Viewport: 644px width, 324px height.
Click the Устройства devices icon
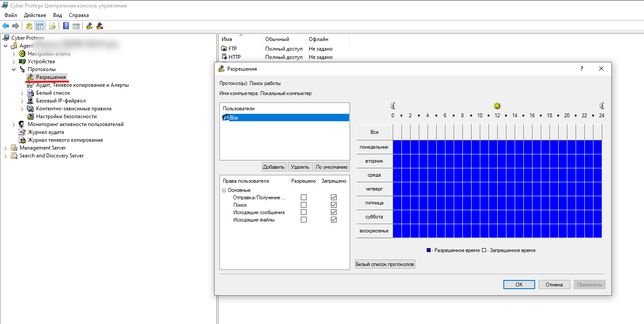[23, 61]
